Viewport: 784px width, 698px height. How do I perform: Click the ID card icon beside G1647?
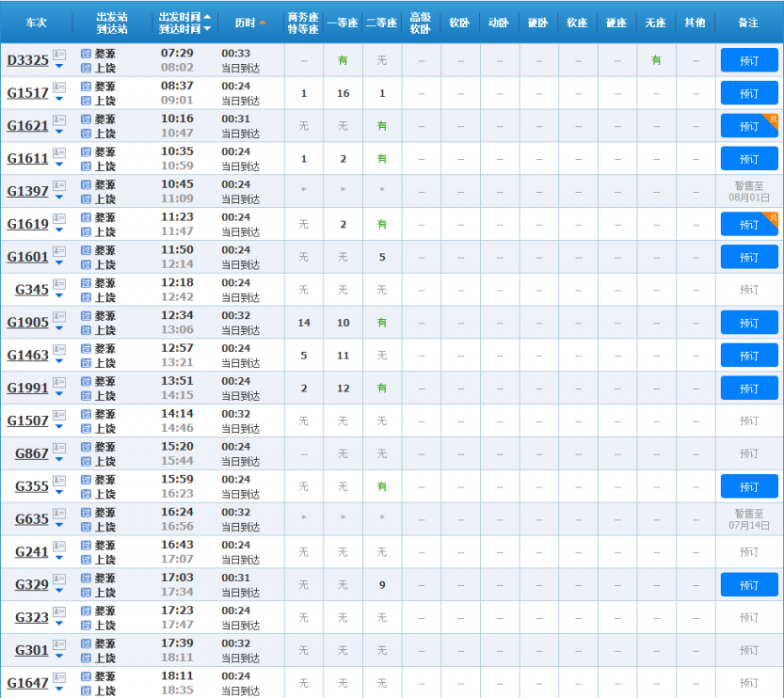coord(59,677)
